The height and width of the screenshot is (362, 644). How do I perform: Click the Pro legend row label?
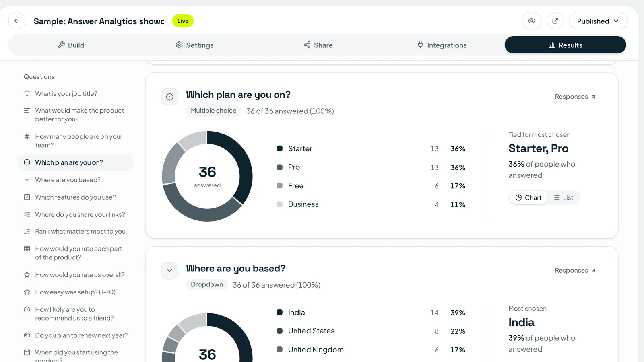(x=294, y=167)
